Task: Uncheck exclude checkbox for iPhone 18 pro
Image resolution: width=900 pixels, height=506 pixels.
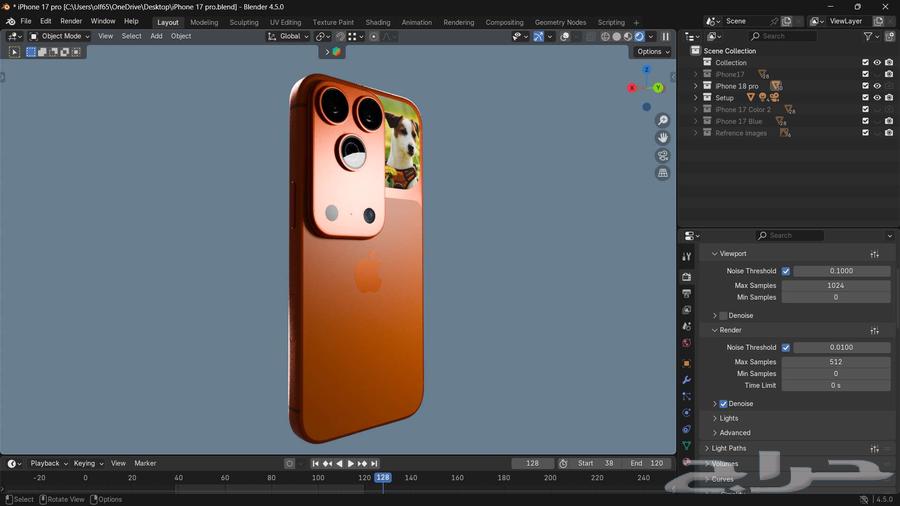Action: coord(866,86)
